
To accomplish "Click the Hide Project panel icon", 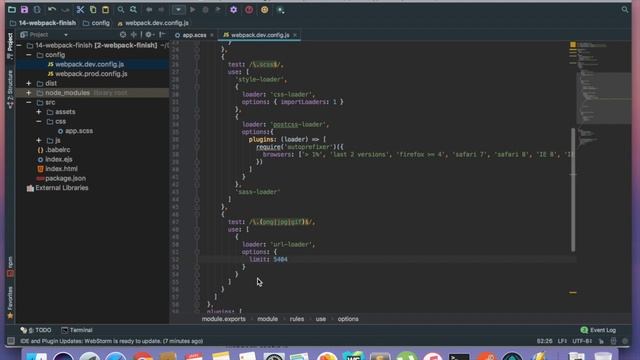I will (x=162, y=35).
